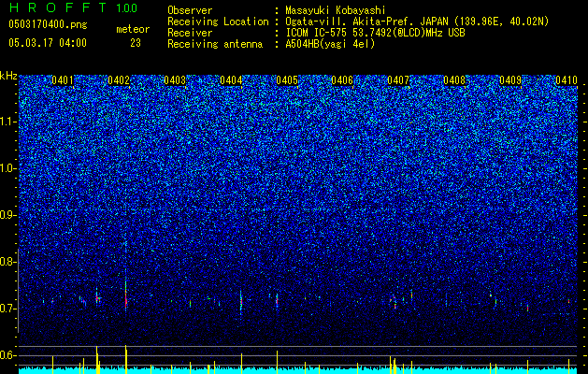Click the 0406 time marker
The width and height of the screenshot is (588, 374).
(342, 80)
